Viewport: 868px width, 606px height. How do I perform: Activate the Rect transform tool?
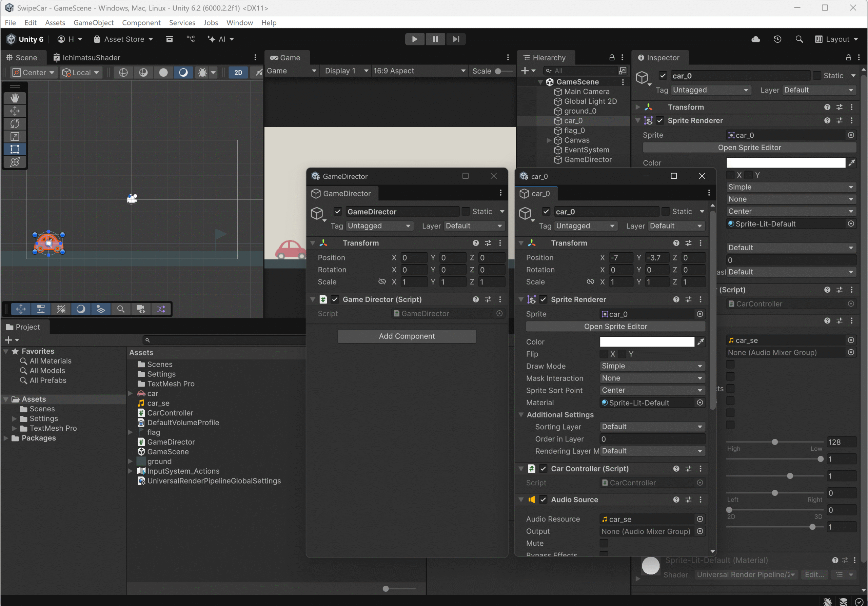tap(15, 149)
